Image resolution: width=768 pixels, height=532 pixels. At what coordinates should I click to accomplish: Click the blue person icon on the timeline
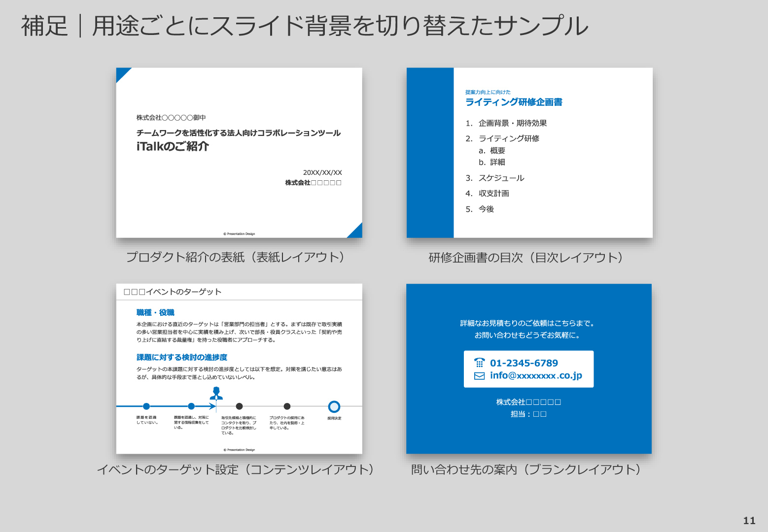coord(216,393)
